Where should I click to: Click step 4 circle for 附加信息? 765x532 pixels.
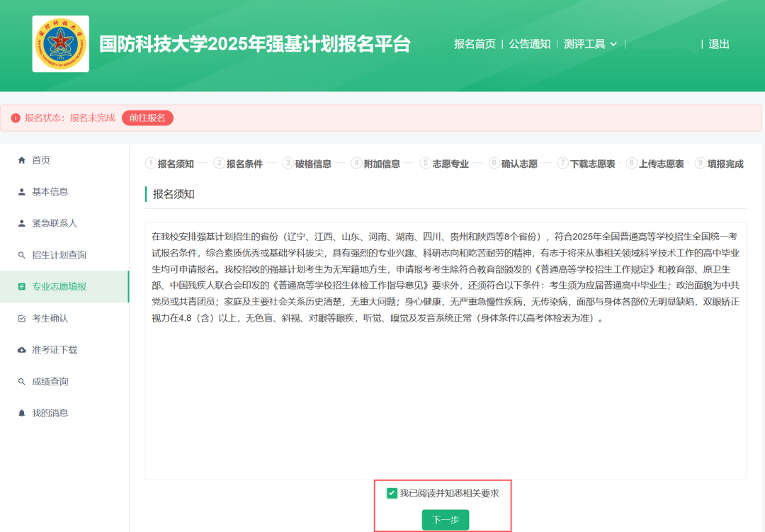(357, 163)
